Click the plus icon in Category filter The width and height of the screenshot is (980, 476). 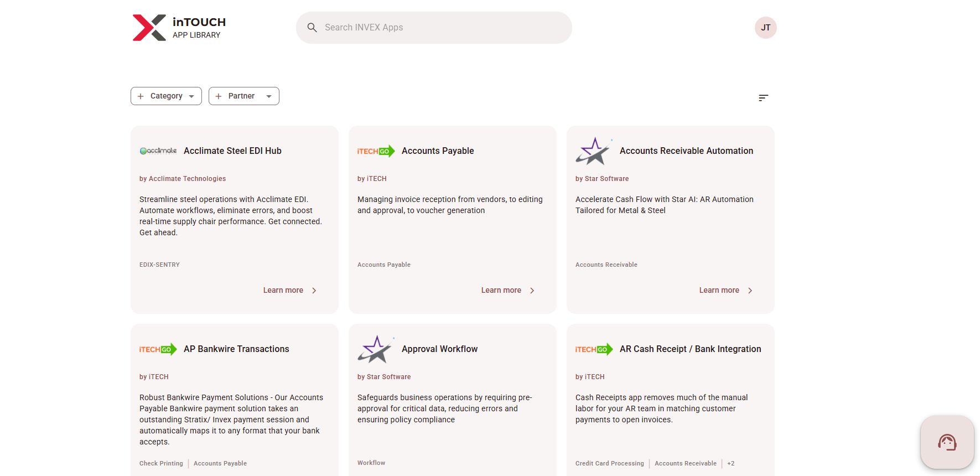(x=141, y=96)
